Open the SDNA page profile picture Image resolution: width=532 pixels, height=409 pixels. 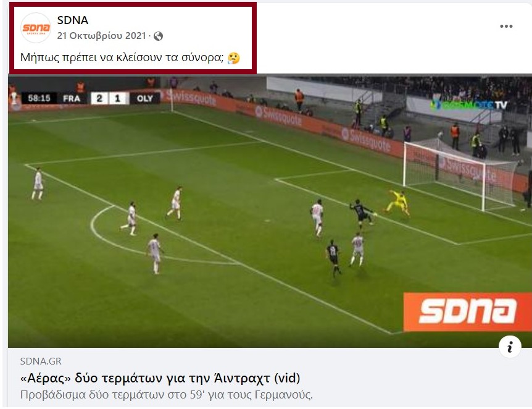(36, 28)
